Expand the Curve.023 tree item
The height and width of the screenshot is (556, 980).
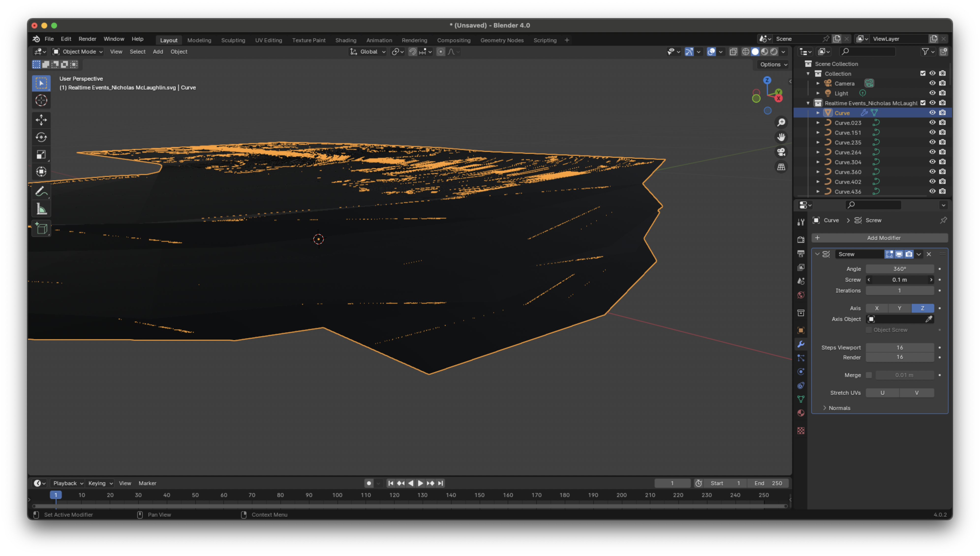tap(818, 123)
